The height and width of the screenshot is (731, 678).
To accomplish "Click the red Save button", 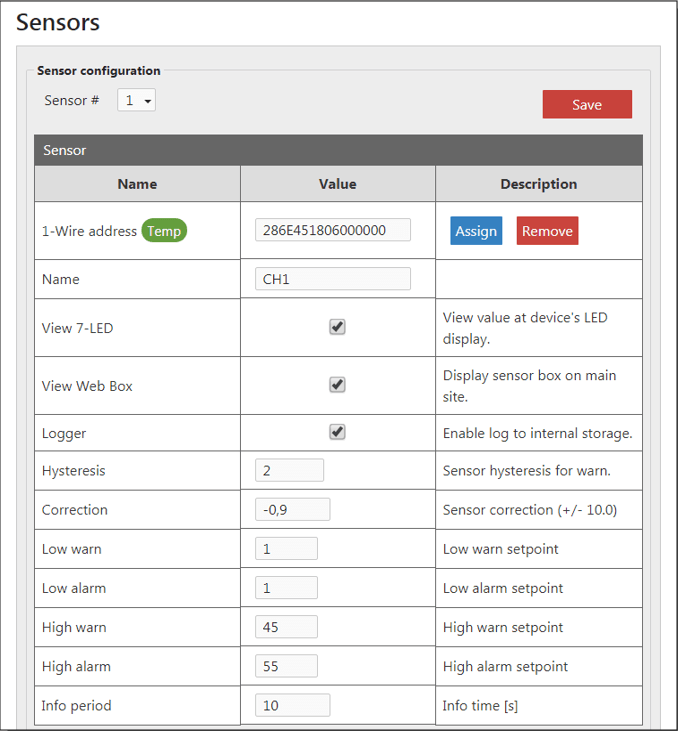I will coord(587,105).
